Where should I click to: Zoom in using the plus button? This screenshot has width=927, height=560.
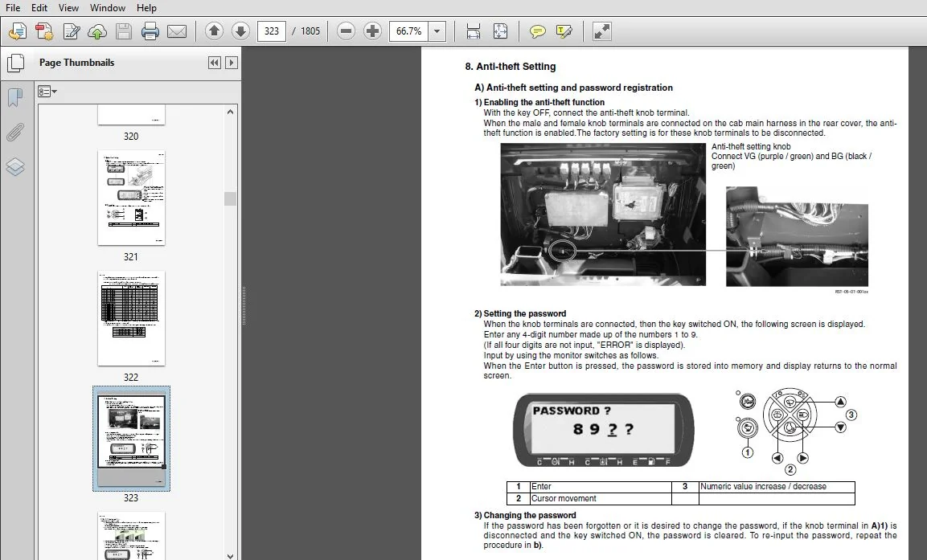click(372, 31)
